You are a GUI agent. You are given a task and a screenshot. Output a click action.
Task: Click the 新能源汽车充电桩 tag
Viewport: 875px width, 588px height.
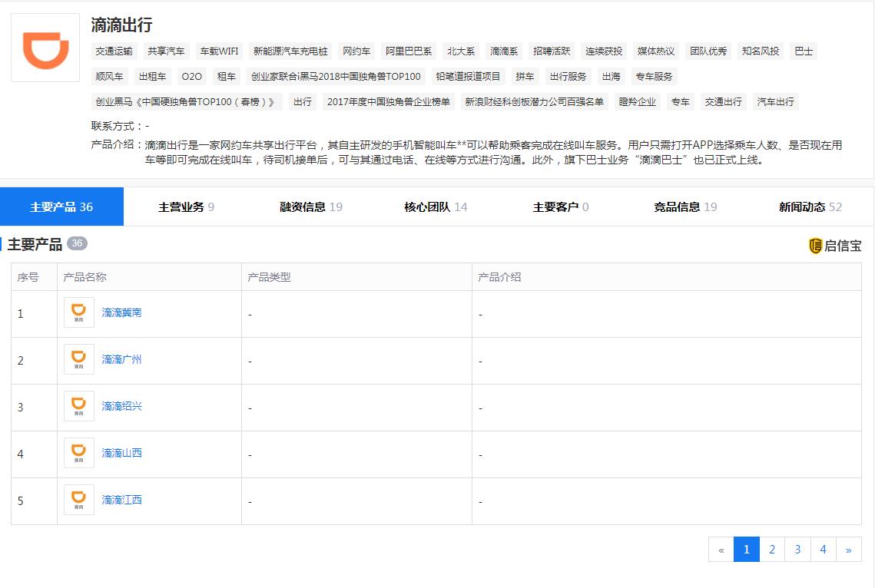pos(290,51)
